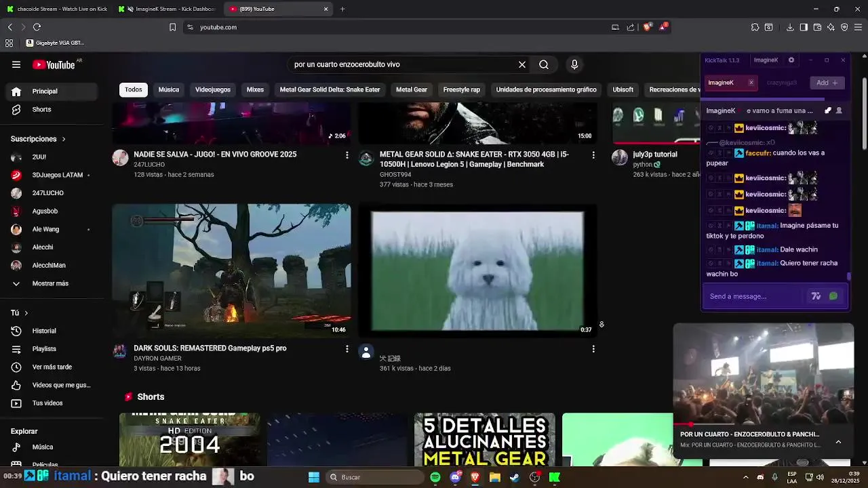
Task: Open Steam from the taskbar
Action: pyautogui.click(x=515, y=477)
